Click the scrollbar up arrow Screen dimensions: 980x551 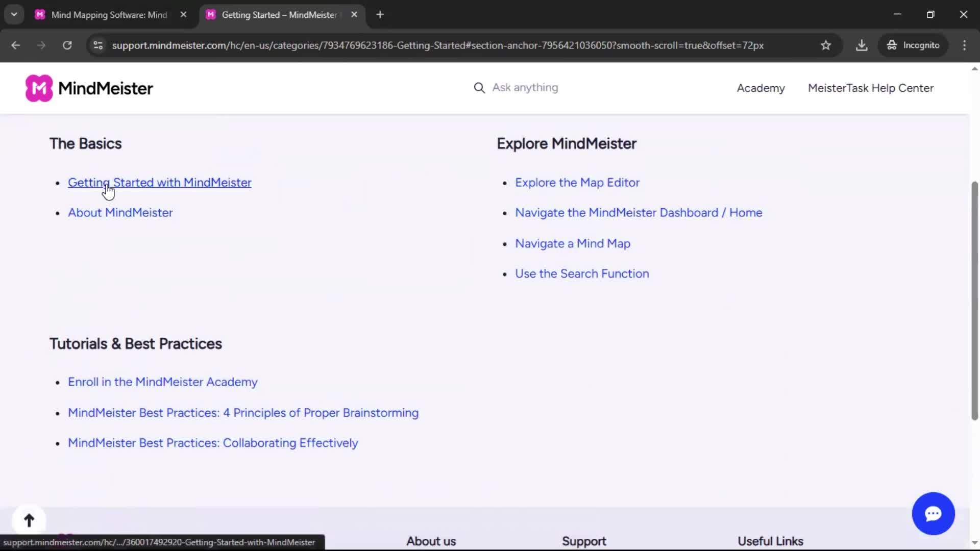974,68
